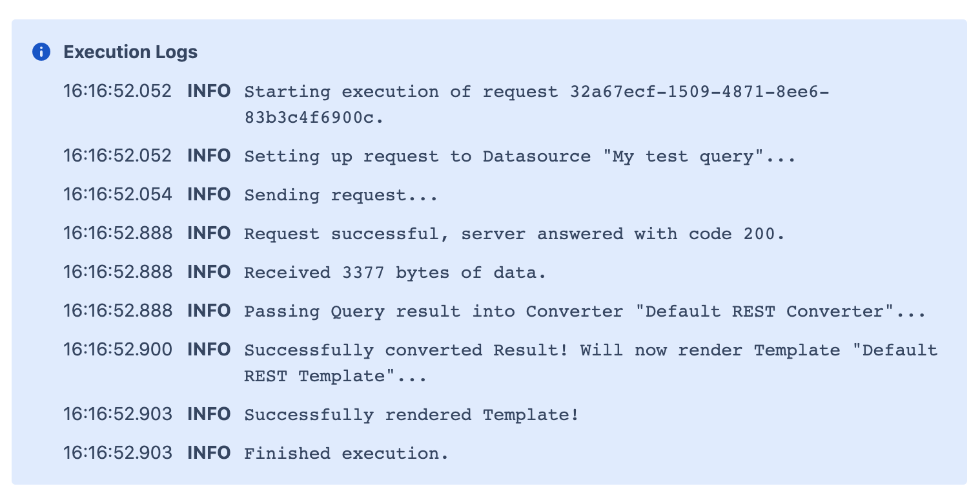Select the "Sending request..." log message
980x495 pixels.
341,195
